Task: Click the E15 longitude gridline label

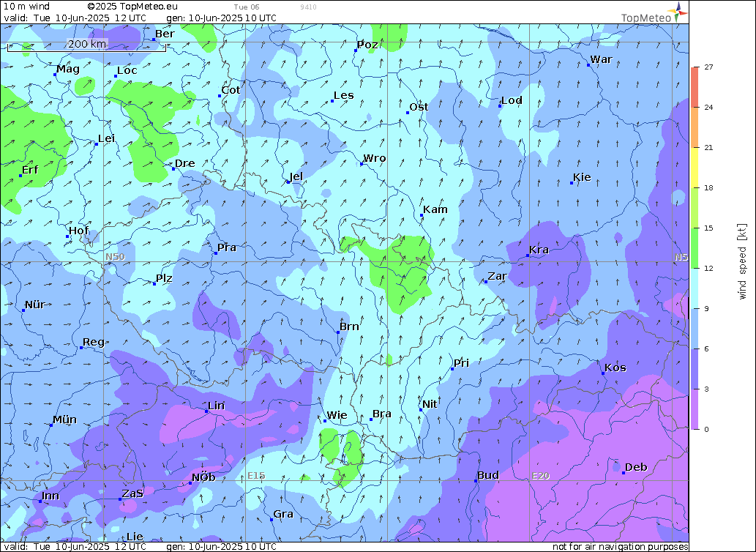Action: (x=256, y=476)
